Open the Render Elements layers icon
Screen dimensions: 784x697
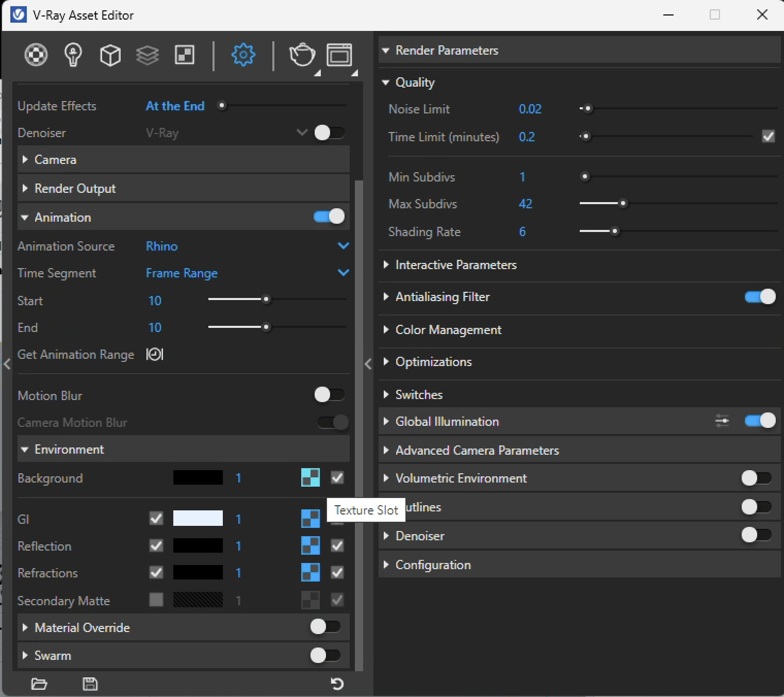coord(148,55)
